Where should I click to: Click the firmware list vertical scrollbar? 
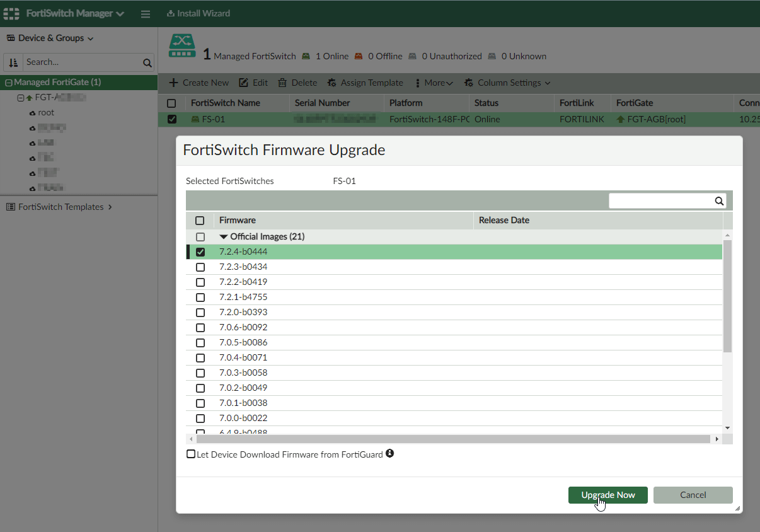727,296
